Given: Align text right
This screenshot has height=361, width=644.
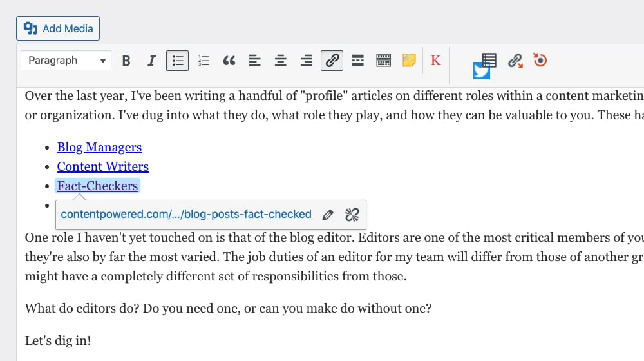Looking at the screenshot, I should pos(307,61).
